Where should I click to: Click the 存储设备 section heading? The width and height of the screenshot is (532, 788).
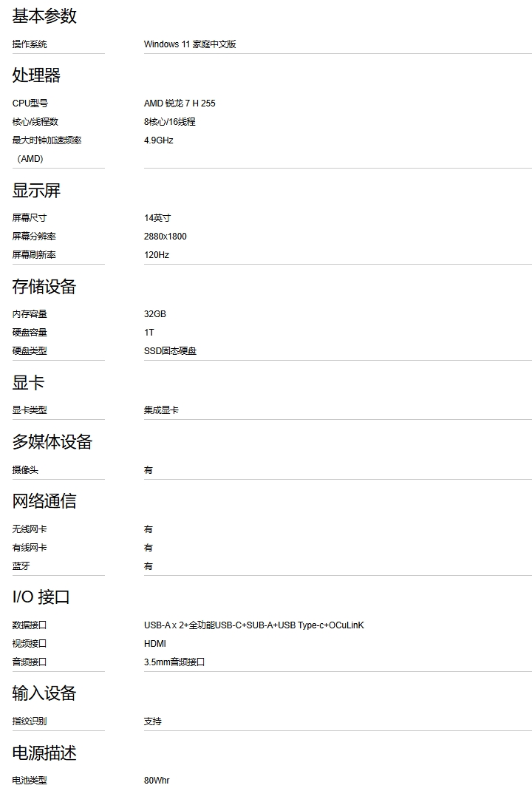pyautogui.click(x=44, y=287)
